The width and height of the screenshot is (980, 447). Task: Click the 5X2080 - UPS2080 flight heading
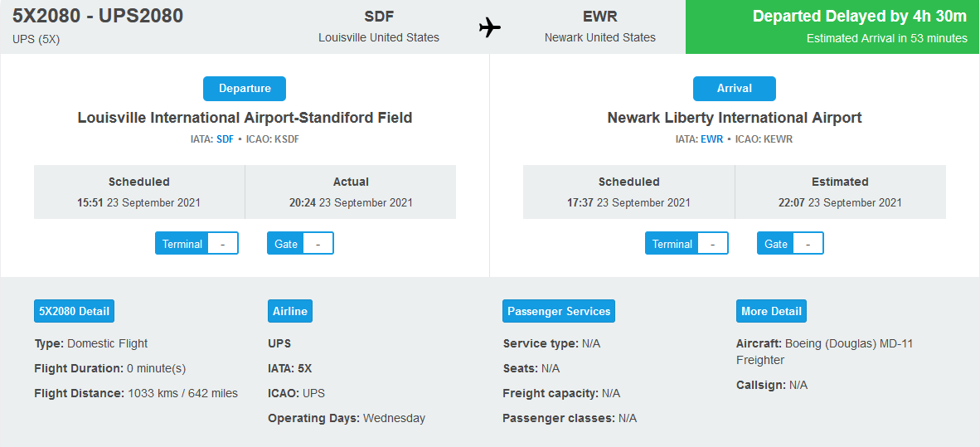pyautogui.click(x=98, y=17)
